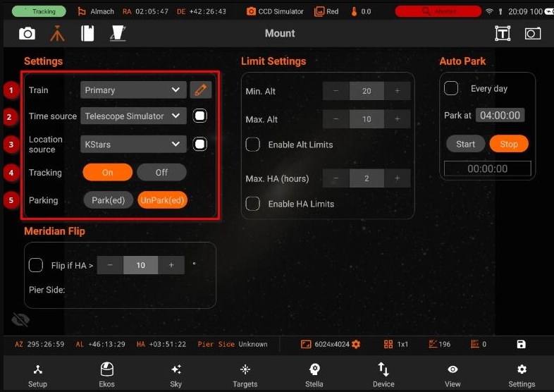Screen dimensions: 554x392
Task: Click the capture preview icon top right
Action: pos(532,34)
